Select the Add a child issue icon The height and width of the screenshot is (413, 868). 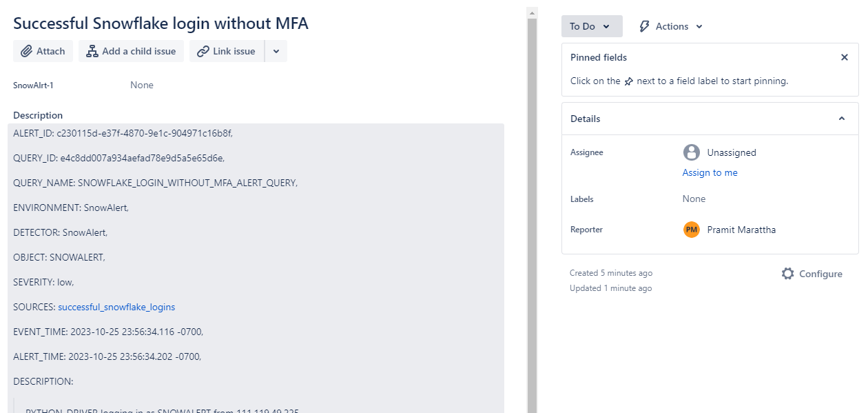93,50
